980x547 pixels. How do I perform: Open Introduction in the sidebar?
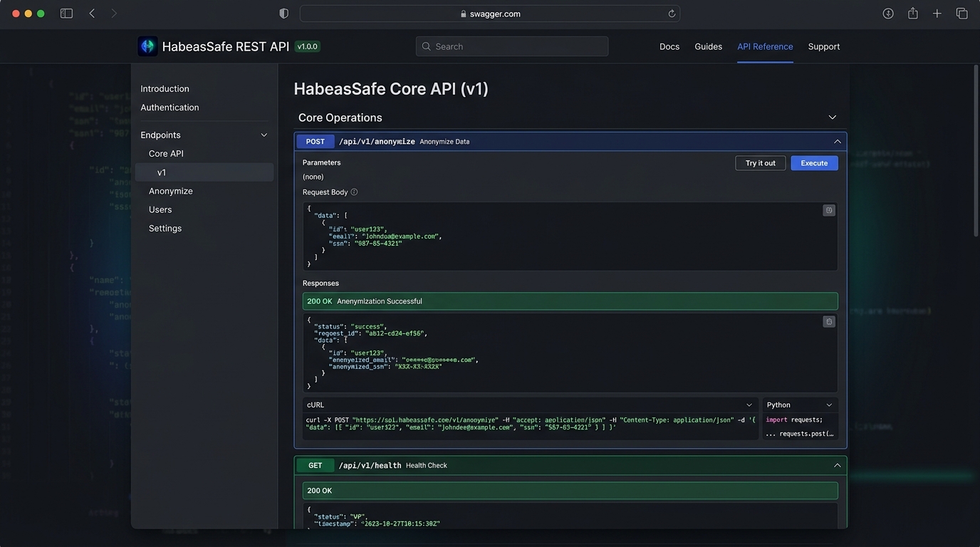165,89
